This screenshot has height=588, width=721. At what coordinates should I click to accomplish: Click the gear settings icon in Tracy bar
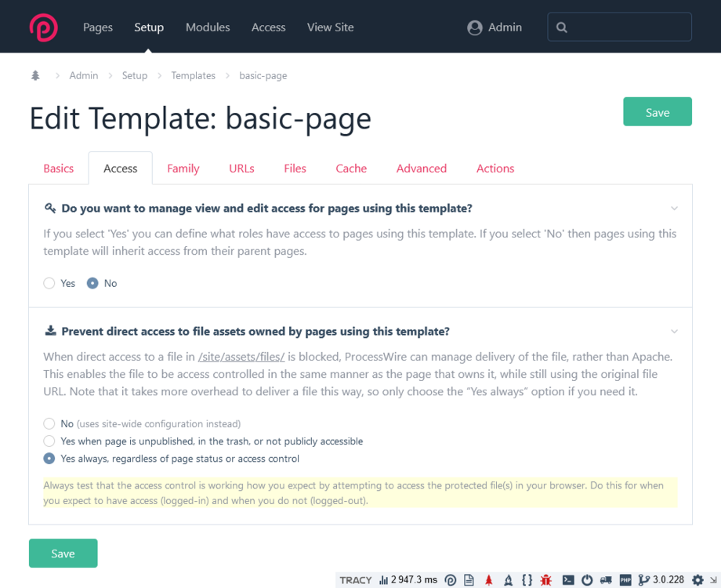pyautogui.click(x=698, y=580)
